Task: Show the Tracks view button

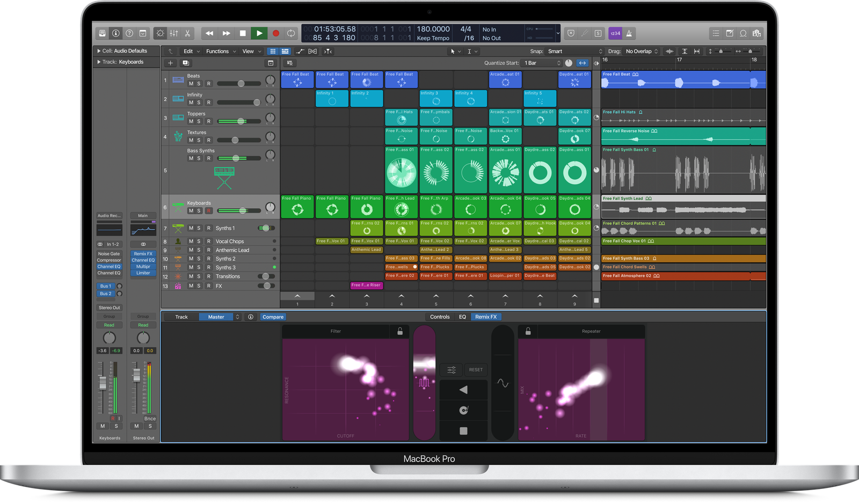Action: coord(285,52)
